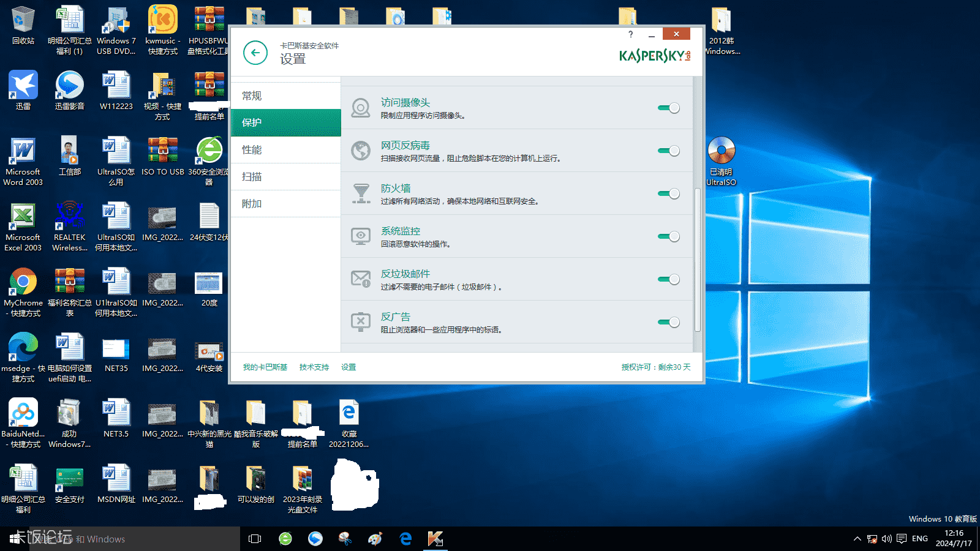Click the taskbar search box
Viewport: 980px width, 551px height.
coord(135,539)
